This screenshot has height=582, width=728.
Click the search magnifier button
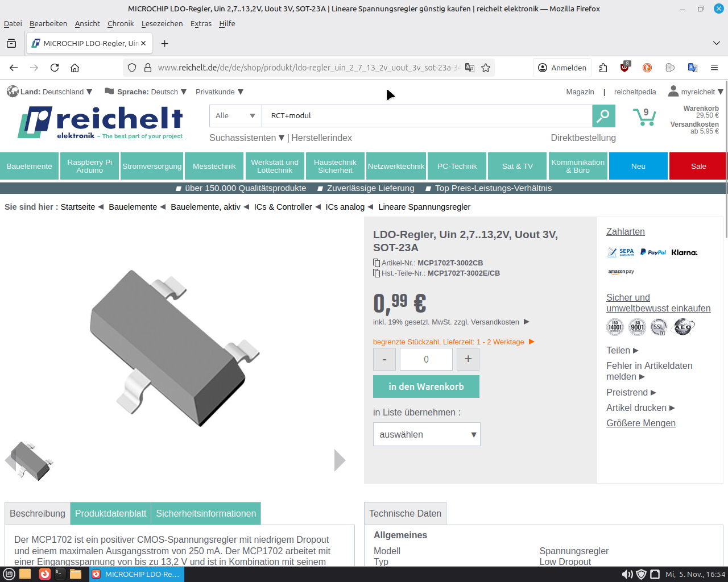click(x=603, y=116)
